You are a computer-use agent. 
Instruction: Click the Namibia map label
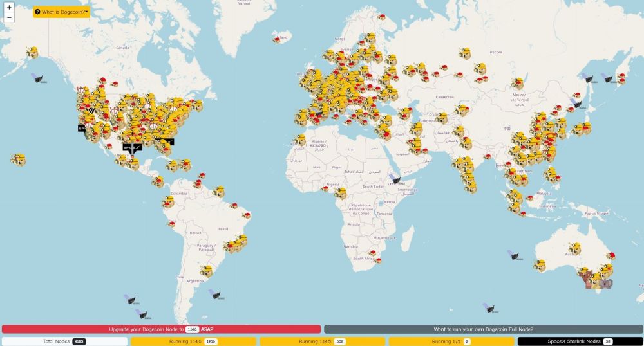351,246
